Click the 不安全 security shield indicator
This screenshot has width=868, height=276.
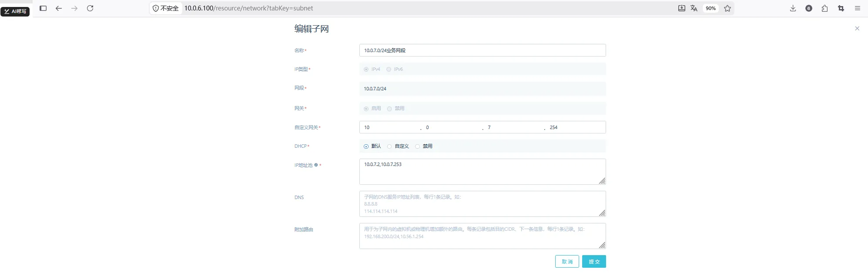coord(166,8)
